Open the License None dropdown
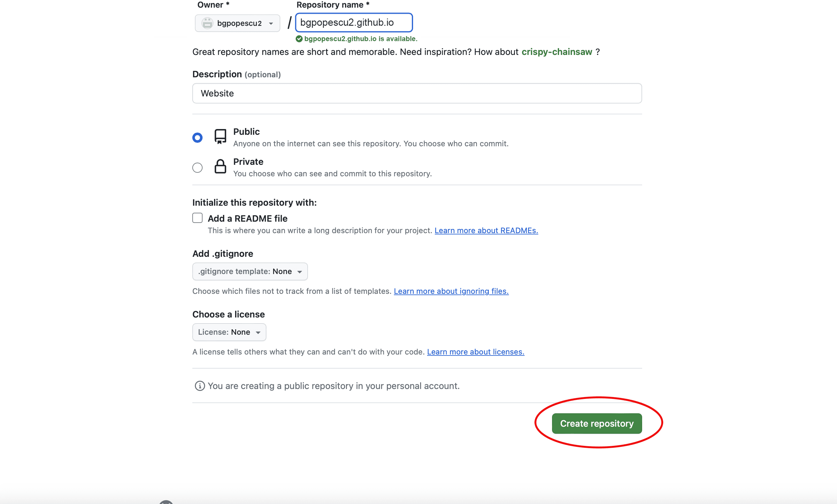 [x=229, y=332]
